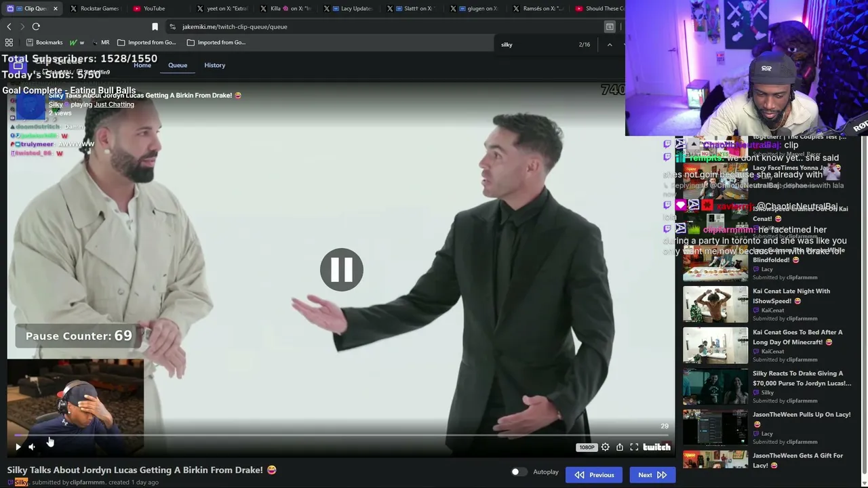Click the clip heading 'Silky Talks About Jordyn Lucas' below player
The image size is (868, 488).
tap(142, 470)
